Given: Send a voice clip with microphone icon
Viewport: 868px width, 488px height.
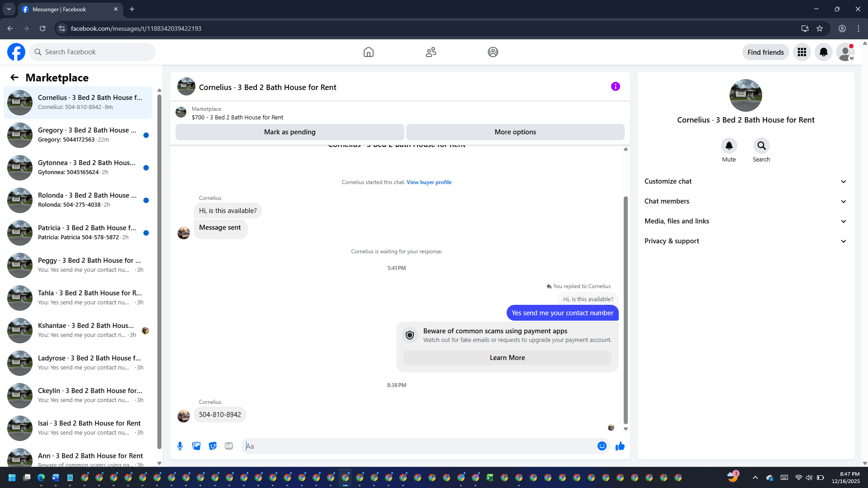Looking at the screenshot, I should (x=180, y=446).
